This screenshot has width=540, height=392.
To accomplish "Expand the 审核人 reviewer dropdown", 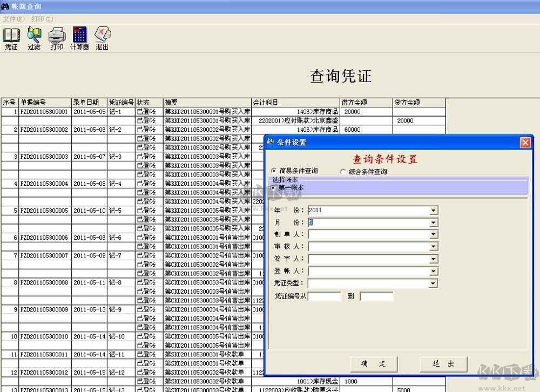I will click(x=435, y=246).
